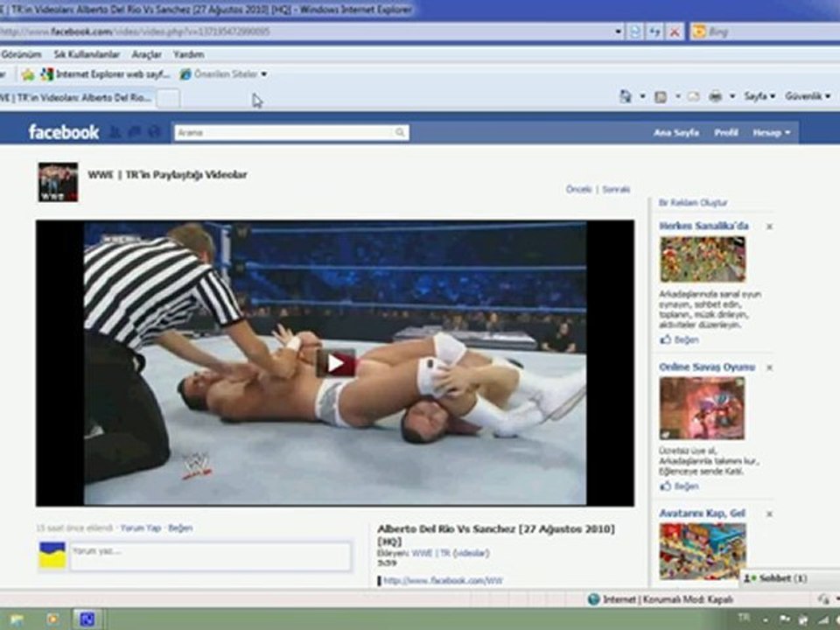Focus the Yorum yaz comment field

point(211,556)
